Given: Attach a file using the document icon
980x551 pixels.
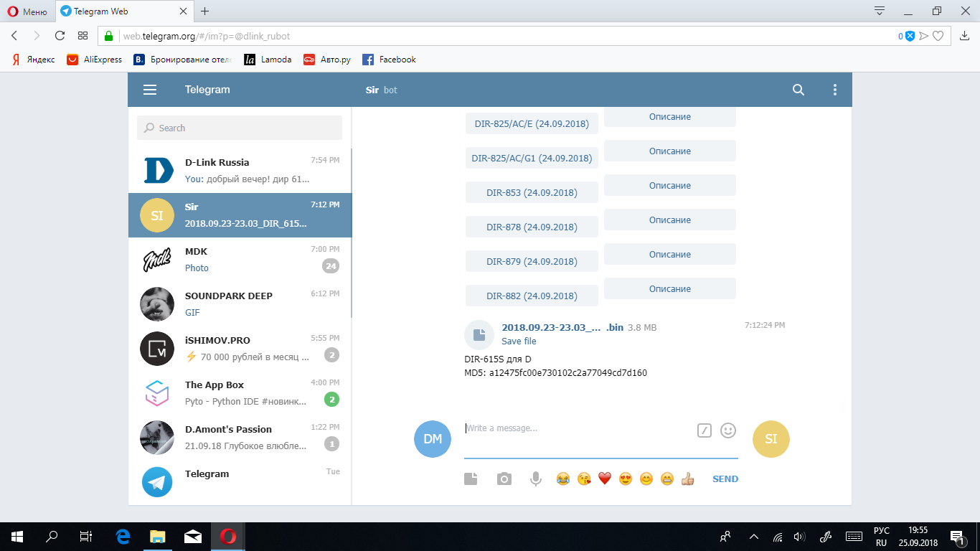Looking at the screenshot, I should coord(471,479).
